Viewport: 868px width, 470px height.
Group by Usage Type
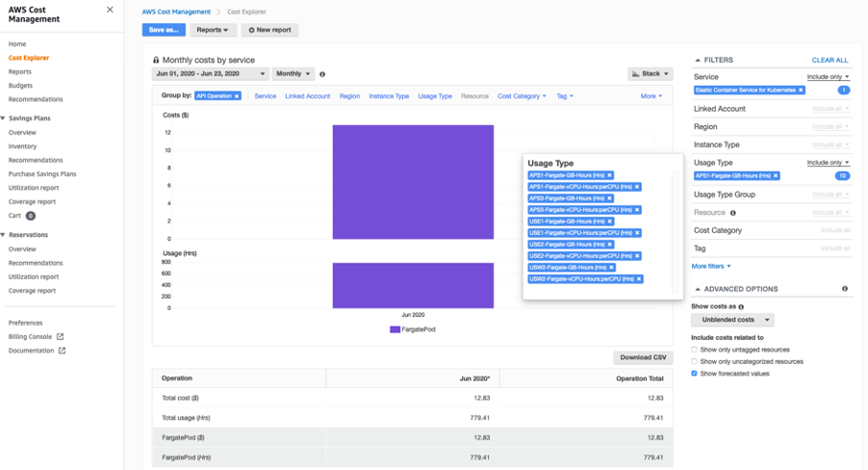point(435,96)
